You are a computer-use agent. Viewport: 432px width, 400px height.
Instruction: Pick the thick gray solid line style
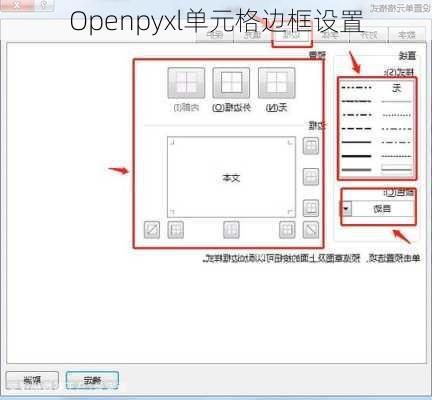tap(356, 170)
